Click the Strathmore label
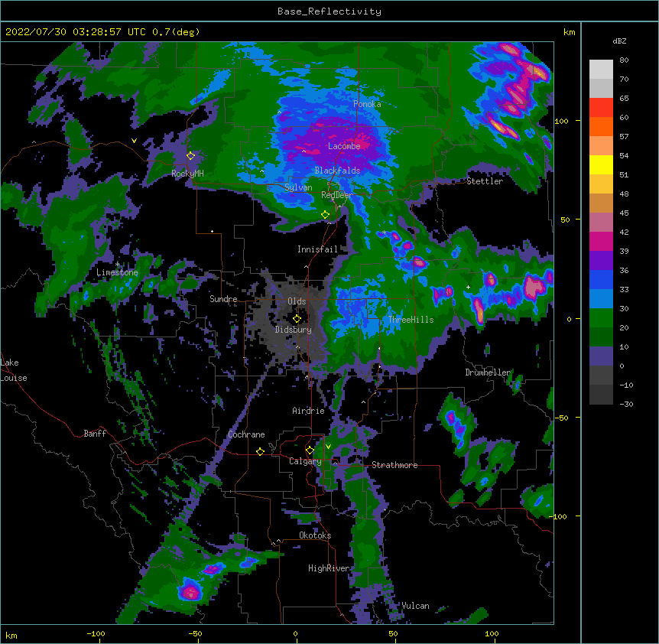Viewport: 659px width, 644px height. point(394,465)
